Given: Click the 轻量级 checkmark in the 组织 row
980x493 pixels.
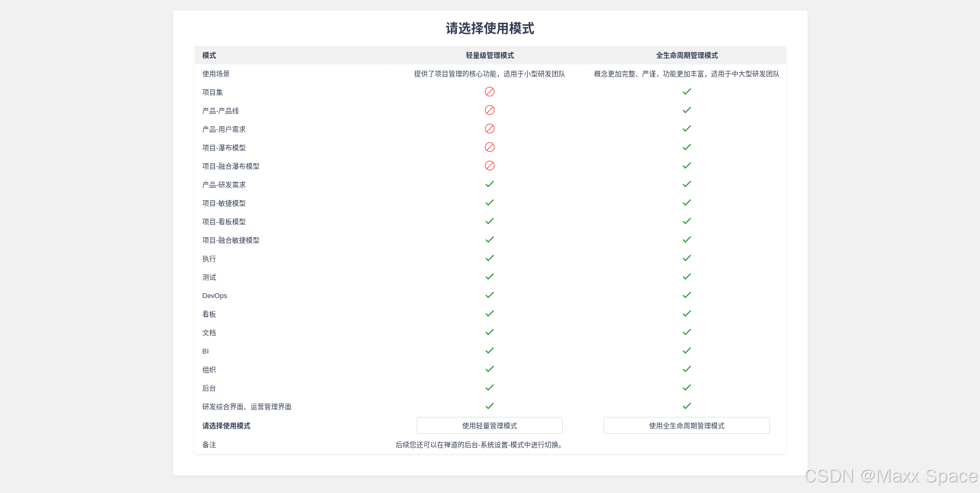Looking at the screenshot, I should (490, 369).
